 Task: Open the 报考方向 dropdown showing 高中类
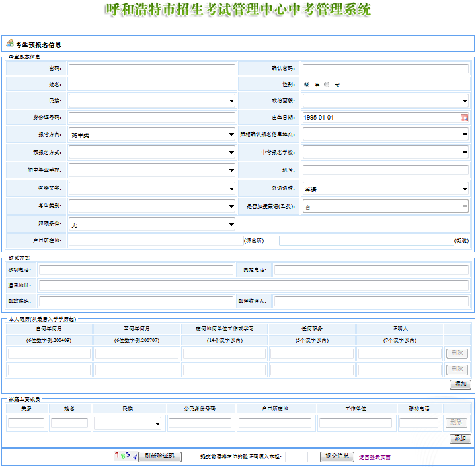152,135
